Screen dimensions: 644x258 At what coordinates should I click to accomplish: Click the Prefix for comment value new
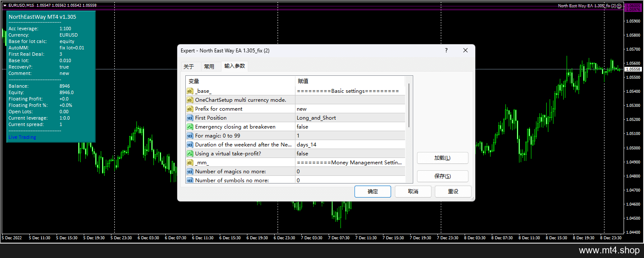(x=350, y=109)
